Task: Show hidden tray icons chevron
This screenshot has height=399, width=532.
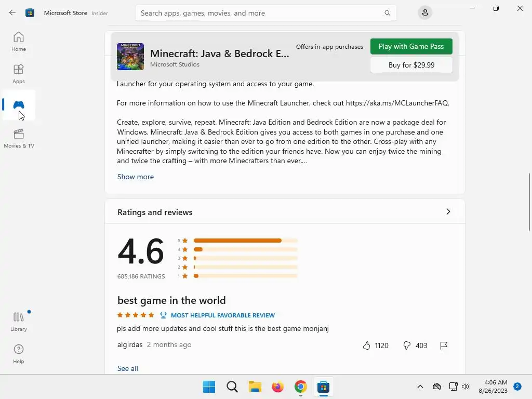Action: (x=420, y=387)
